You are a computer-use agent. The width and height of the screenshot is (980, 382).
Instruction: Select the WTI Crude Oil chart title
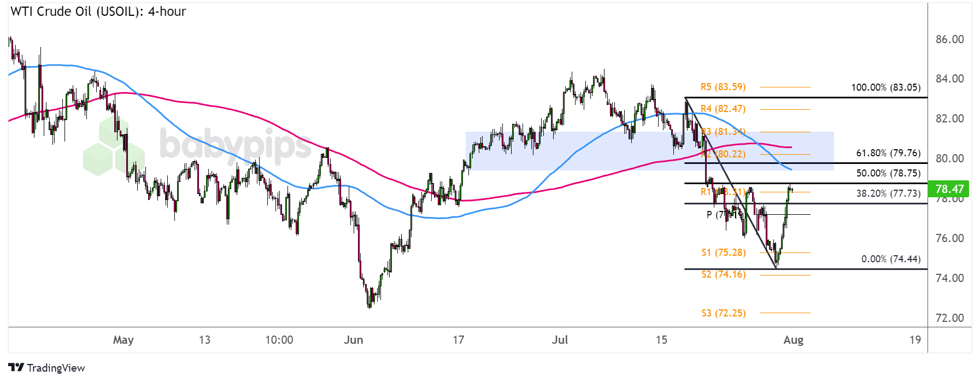pos(98,11)
